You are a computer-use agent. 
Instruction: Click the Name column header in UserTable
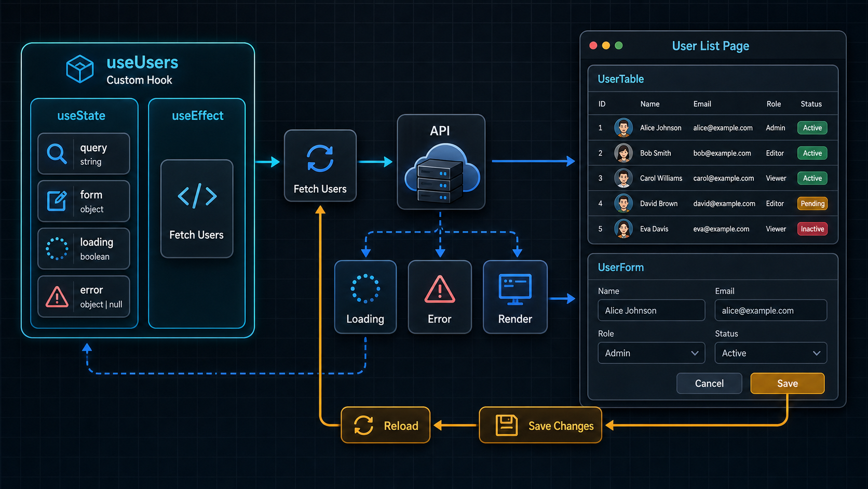click(650, 104)
